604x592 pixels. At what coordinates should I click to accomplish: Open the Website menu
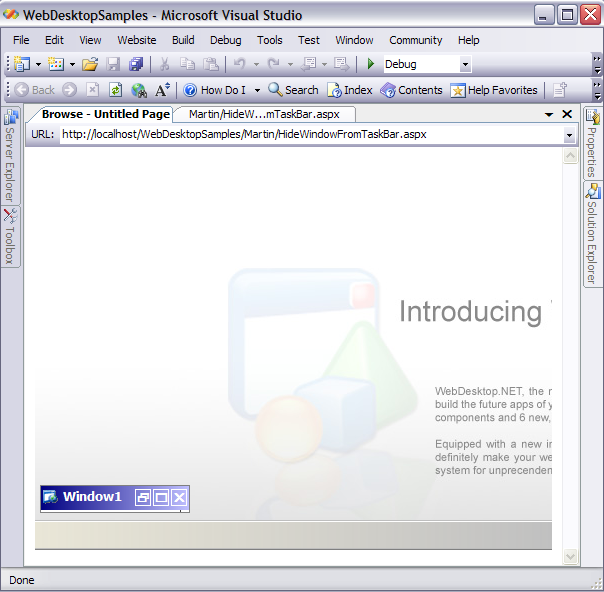(x=137, y=40)
